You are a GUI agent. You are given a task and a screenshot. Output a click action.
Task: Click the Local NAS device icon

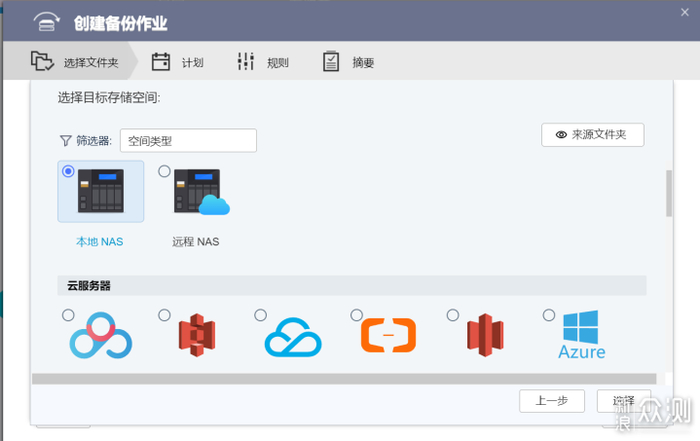click(x=101, y=191)
